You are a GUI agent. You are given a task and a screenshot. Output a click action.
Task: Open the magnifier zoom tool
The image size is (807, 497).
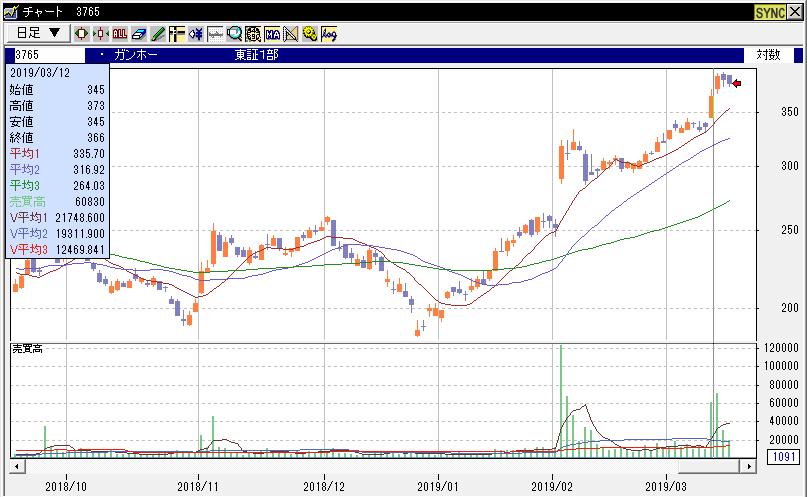(x=234, y=33)
